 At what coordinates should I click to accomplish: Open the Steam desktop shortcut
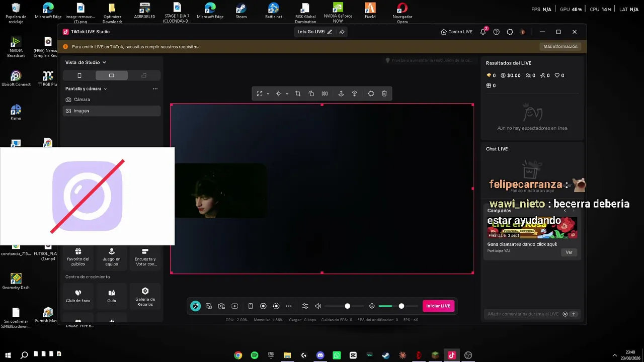(242, 11)
